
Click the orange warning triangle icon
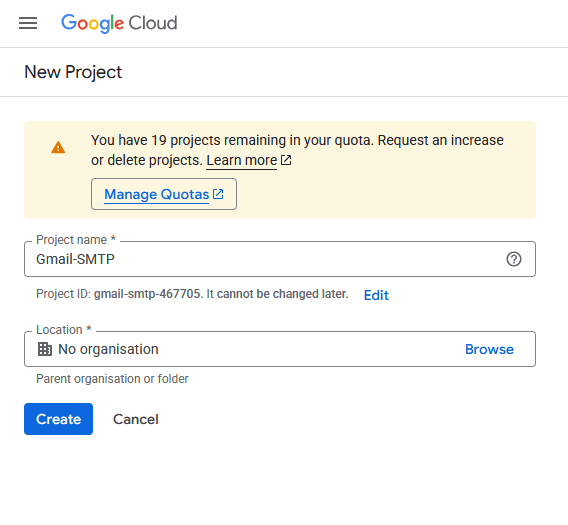tap(58, 147)
